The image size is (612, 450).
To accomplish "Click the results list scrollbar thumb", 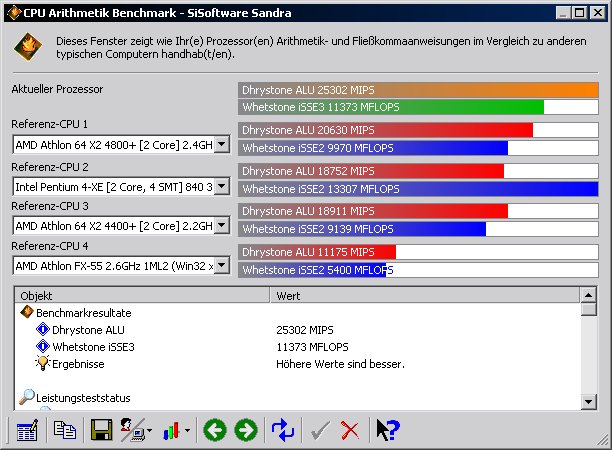I will coord(589,309).
